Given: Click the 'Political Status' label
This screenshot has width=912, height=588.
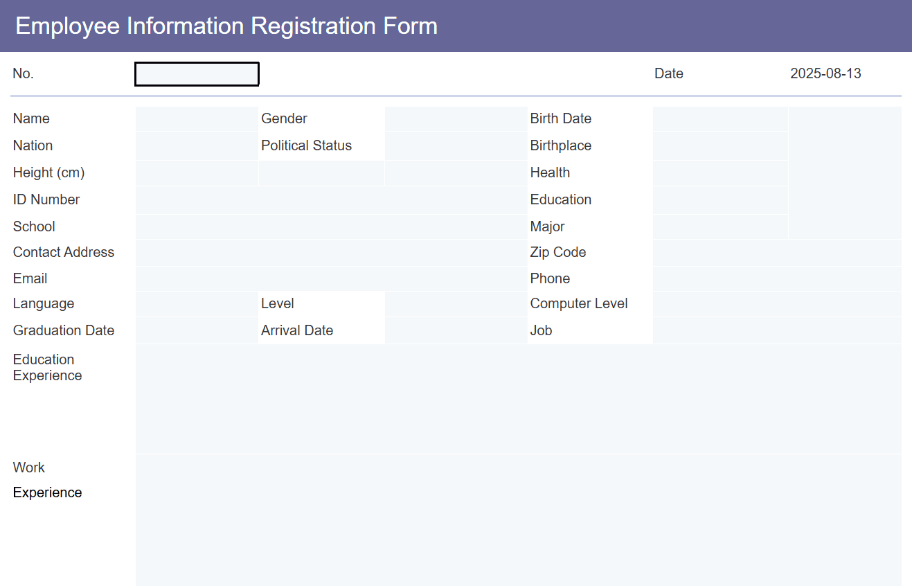Looking at the screenshot, I should 306,145.
